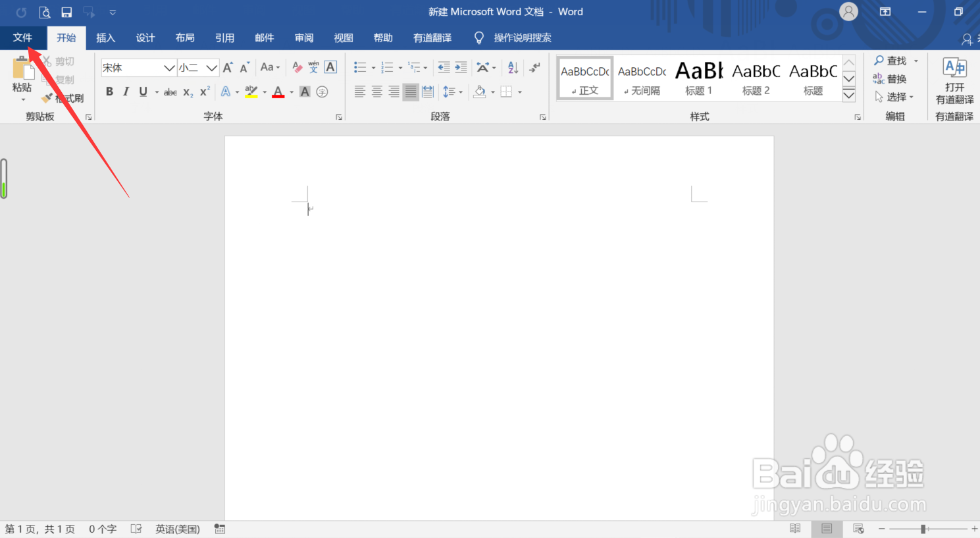The width and height of the screenshot is (980, 538).
Task: Align text to the right
Action: click(x=394, y=92)
